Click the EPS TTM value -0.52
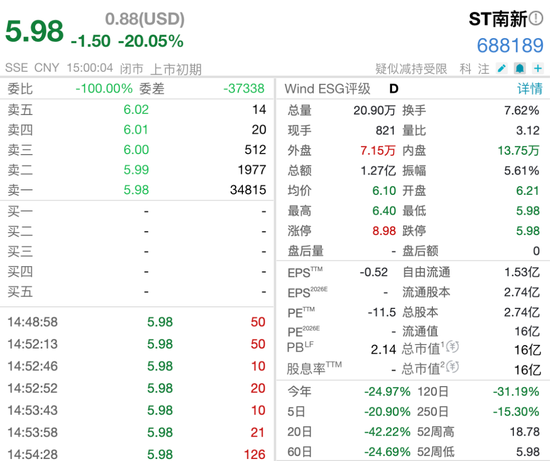The width and height of the screenshot is (550, 461). (374, 272)
